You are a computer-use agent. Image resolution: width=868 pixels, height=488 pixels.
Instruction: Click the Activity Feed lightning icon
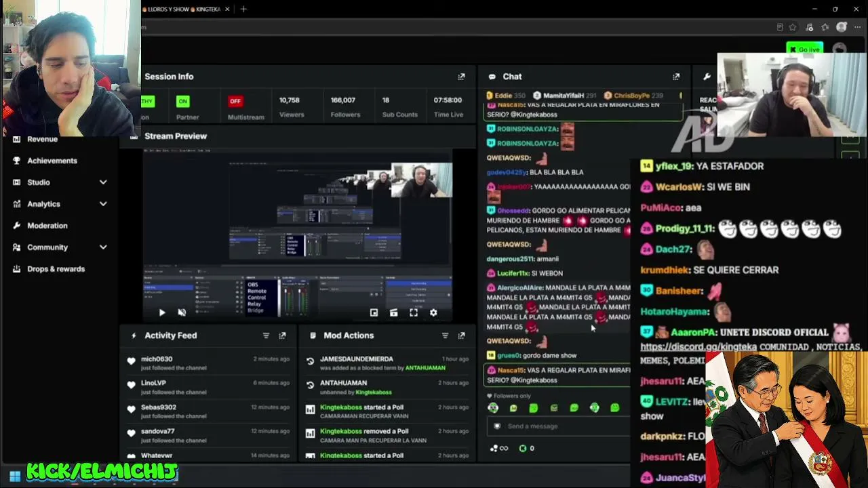click(134, 335)
